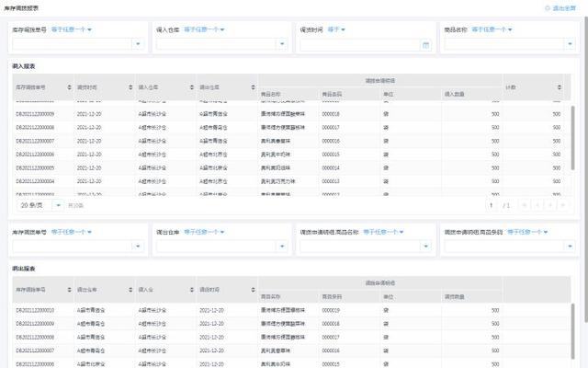Open operator for 调拨申请明细.商品条码 filter
This screenshot has width=588, height=368.
[527, 232]
